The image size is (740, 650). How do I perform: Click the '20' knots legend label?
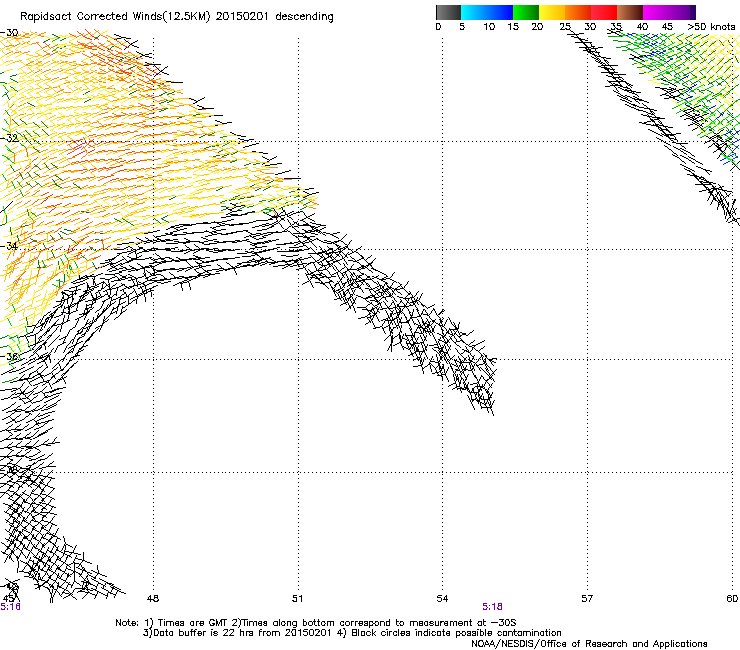pyautogui.click(x=537, y=26)
